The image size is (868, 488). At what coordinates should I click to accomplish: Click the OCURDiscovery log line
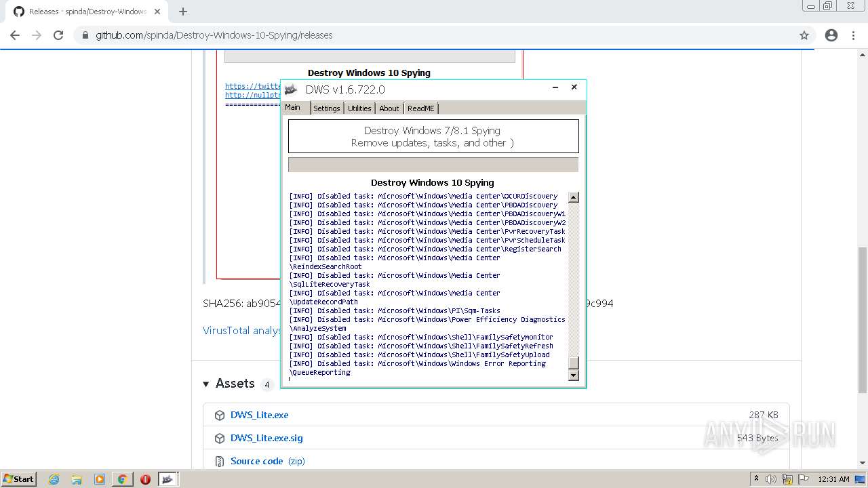pyautogui.click(x=423, y=196)
